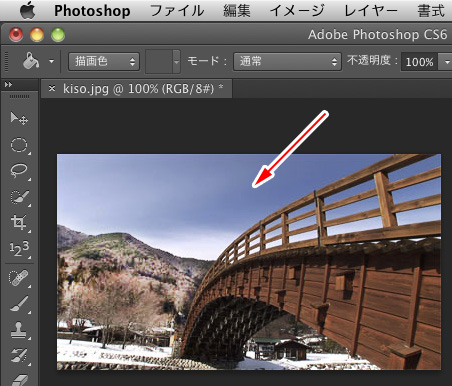Select the Quick Selection tool

(x=19, y=197)
